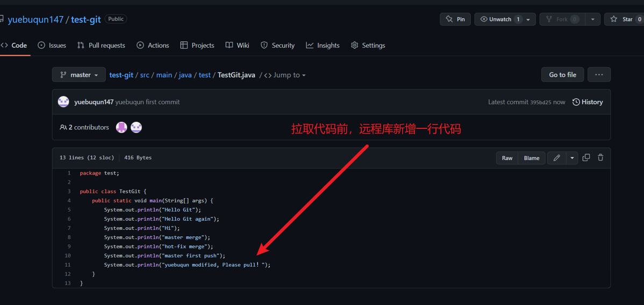644x305 pixels.
Task: Open Blame view
Action: coord(532,158)
